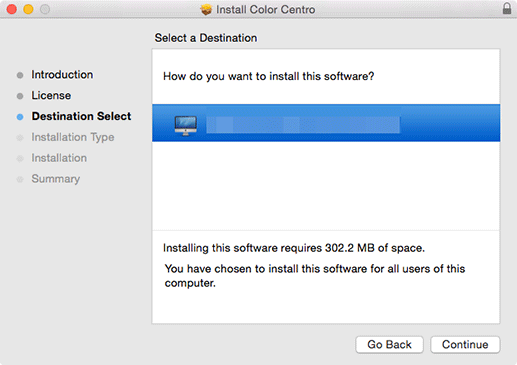Click the package icon beside window title

pos(206,10)
